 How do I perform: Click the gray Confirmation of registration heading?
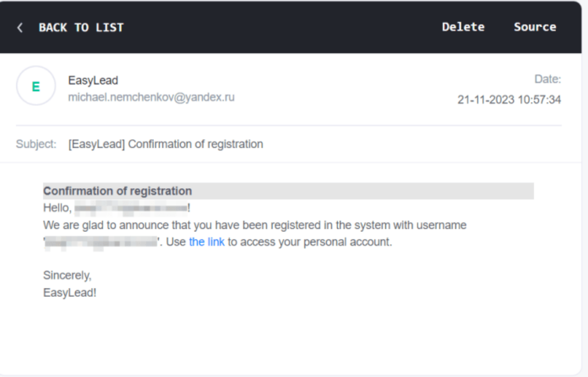(289, 191)
